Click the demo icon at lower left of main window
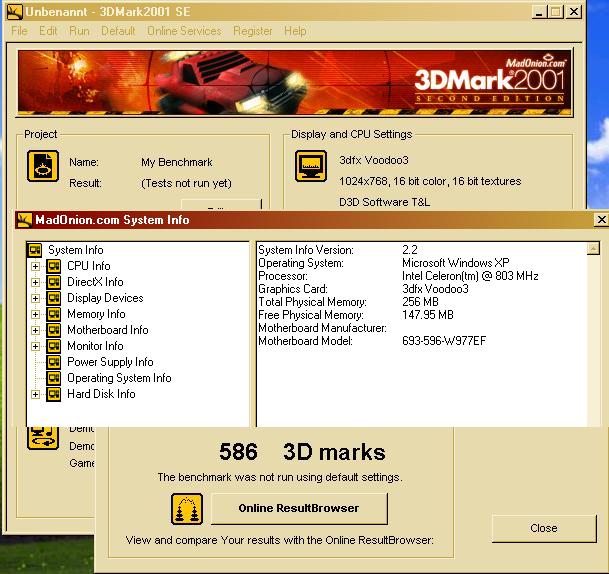Viewport: 609px width, 574px height. (x=43, y=438)
